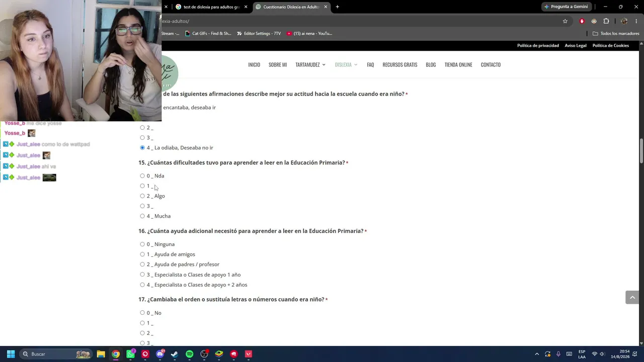The height and width of the screenshot is (362, 644).
Task: Choose '0 _ Nda' for question 15
Action: coord(142,175)
